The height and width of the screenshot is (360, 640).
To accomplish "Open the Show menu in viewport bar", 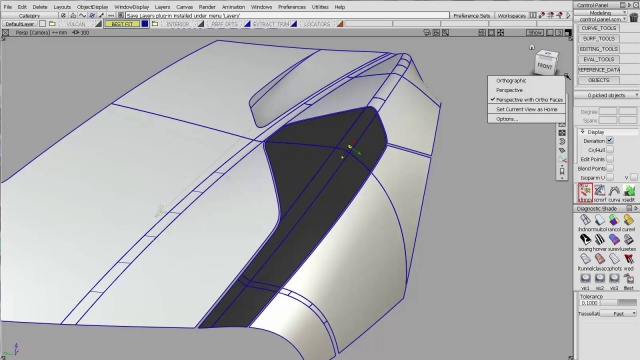I will click(535, 32).
